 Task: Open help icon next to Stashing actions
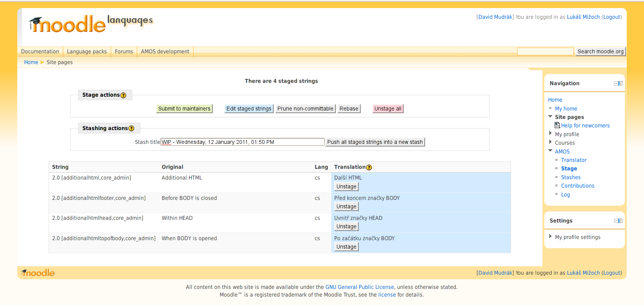tap(131, 129)
